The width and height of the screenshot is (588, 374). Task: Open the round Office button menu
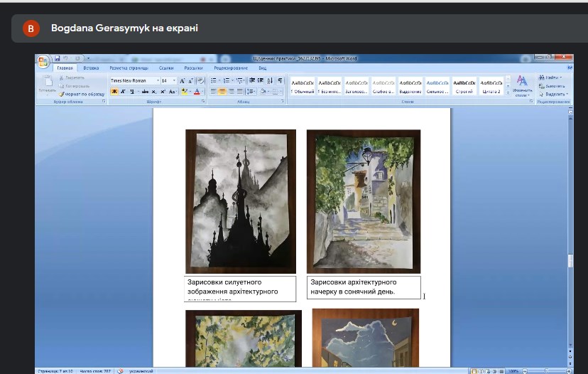pyautogui.click(x=43, y=61)
